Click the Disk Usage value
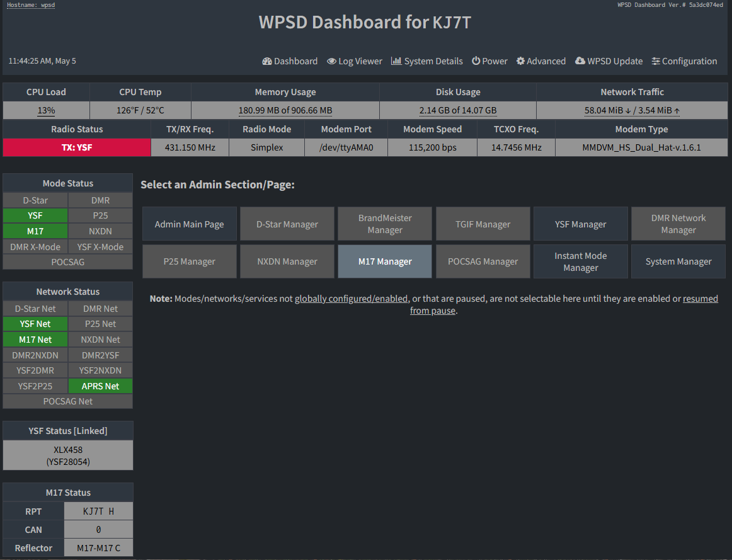The image size is (732, 560). pyautogui.click(x=458, y=110)
